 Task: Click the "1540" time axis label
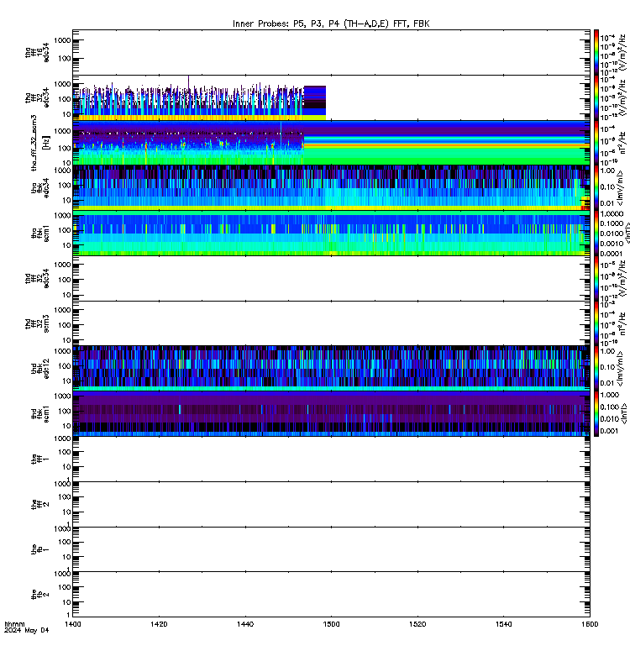[503, 624]
